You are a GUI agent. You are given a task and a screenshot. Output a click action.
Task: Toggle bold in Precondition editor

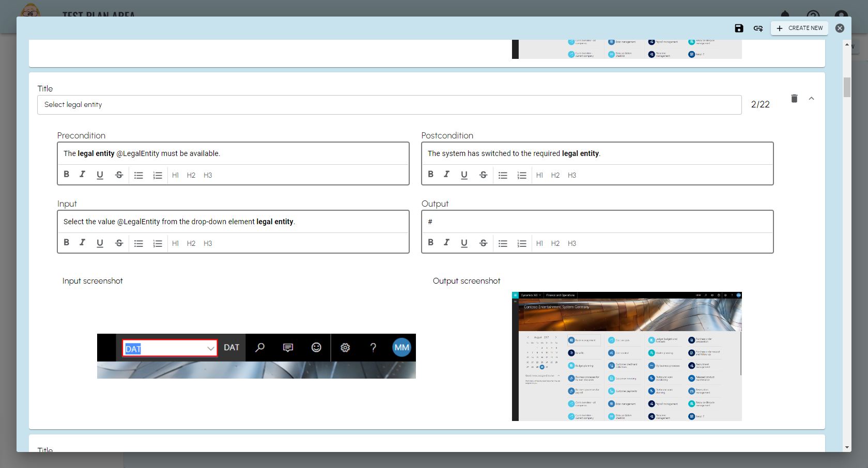67,175
